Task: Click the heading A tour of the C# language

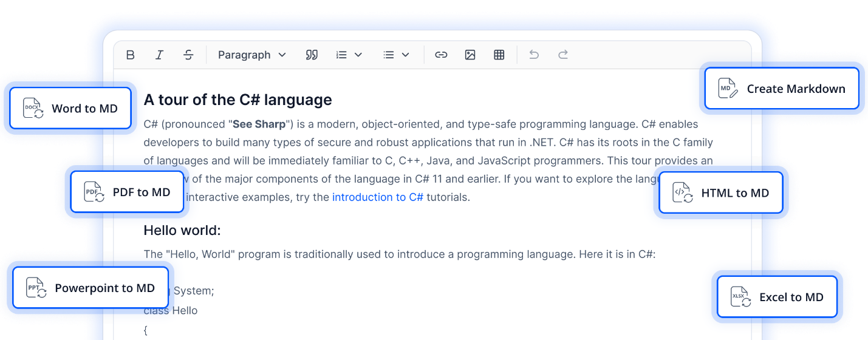Action: tap(238, 100)
